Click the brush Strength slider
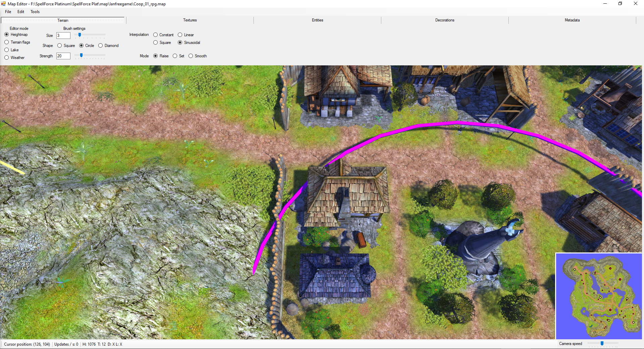 [90, 56]
